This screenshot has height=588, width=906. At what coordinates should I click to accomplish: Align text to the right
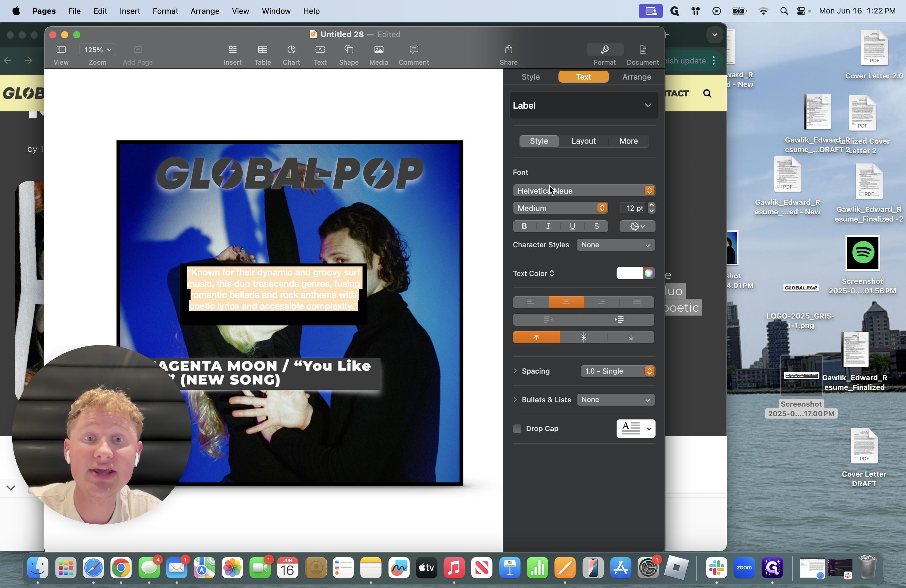pos(602,302)
